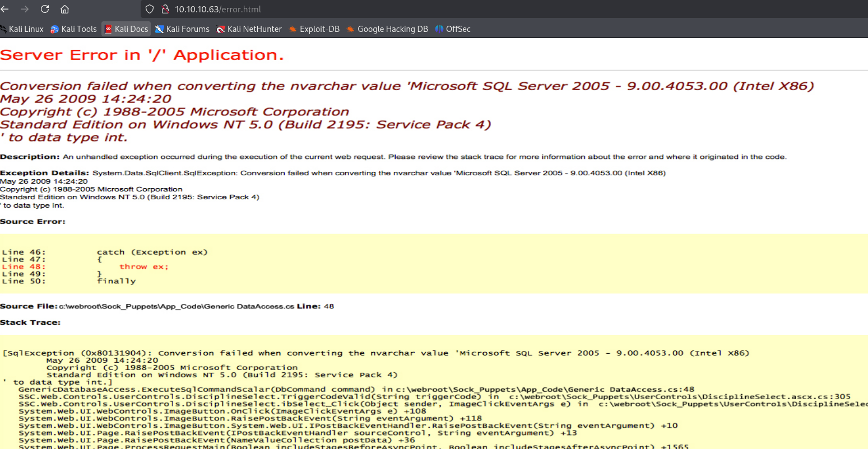
Task: Launch the Kali NetHunter bookmark
Action: pos(249,29)
